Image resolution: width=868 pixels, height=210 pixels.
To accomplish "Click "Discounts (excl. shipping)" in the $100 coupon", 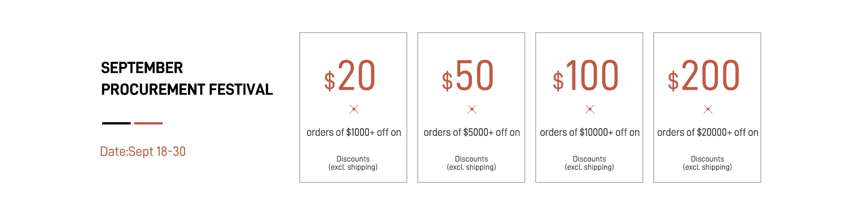I will (590, 163).
